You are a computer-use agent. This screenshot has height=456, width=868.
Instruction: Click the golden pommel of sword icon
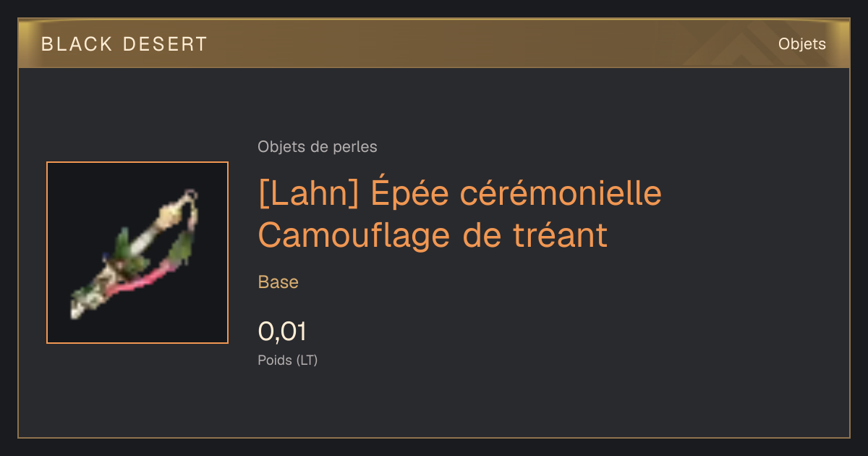pos(171,214)
